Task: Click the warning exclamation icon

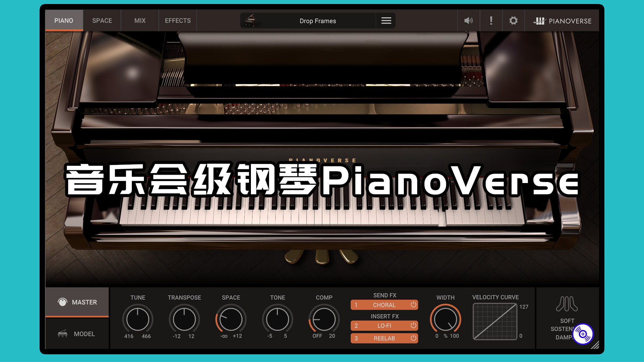Action: pos(490,21)
